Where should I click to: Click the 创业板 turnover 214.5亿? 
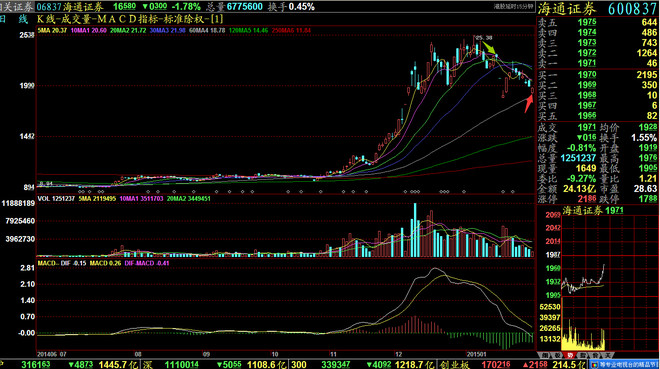pos(569,364)
